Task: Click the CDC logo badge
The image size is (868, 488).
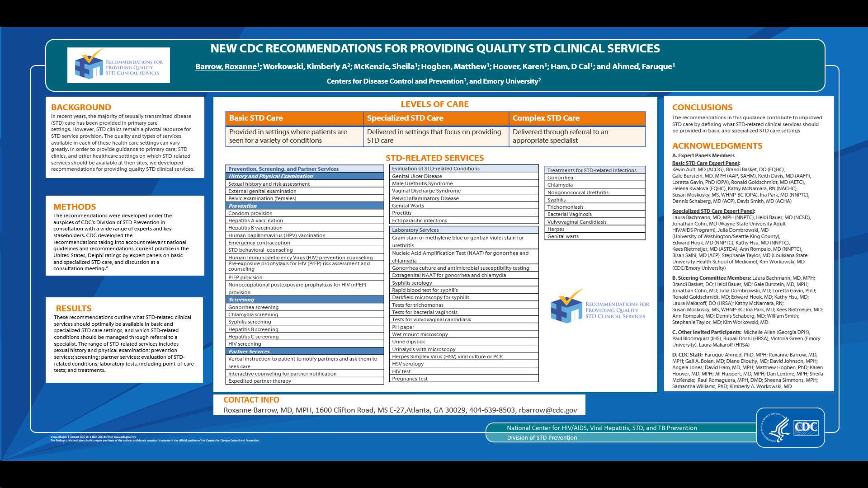Action: click(x=806, y=427)
